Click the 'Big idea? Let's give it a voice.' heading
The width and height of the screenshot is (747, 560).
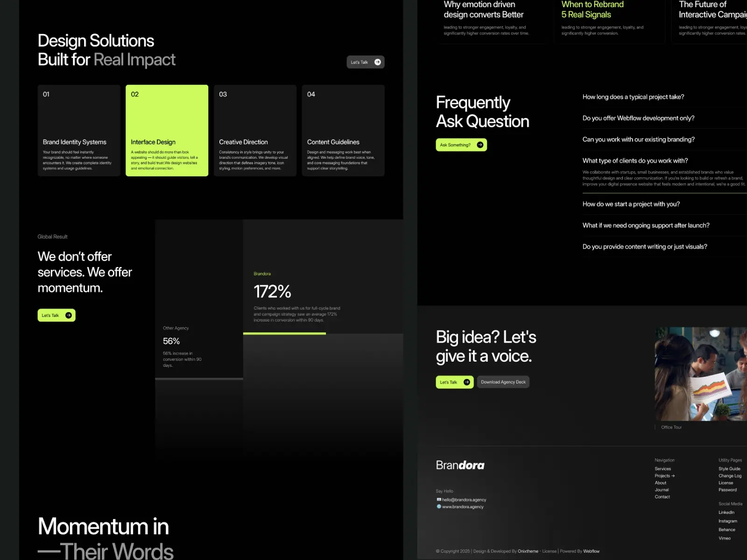(486, 347)
